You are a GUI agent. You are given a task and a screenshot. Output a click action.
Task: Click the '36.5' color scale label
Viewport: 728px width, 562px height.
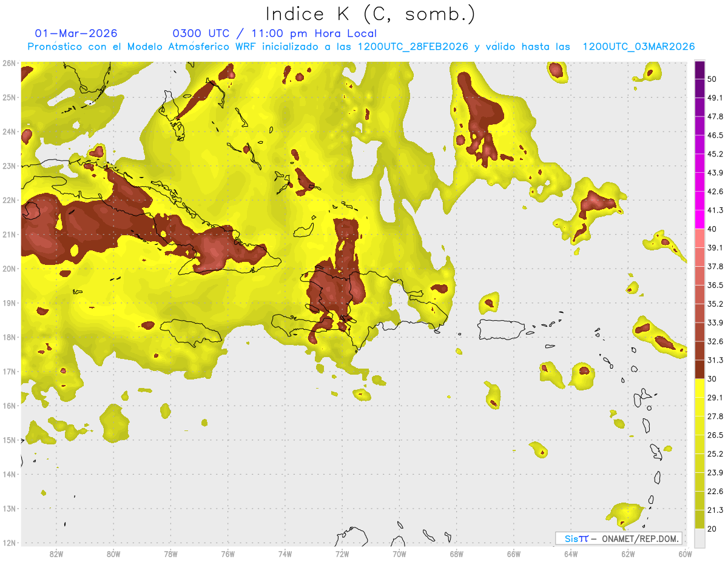[x=715, y=285]
